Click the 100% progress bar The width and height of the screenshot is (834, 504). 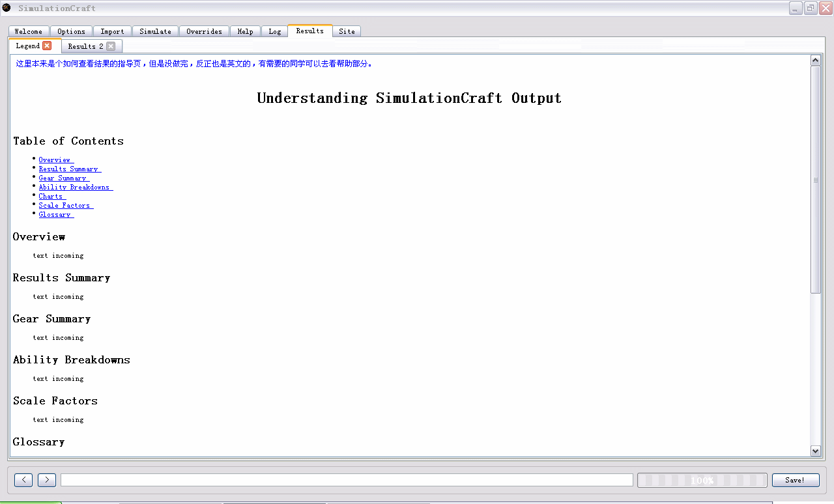point(702,480)
